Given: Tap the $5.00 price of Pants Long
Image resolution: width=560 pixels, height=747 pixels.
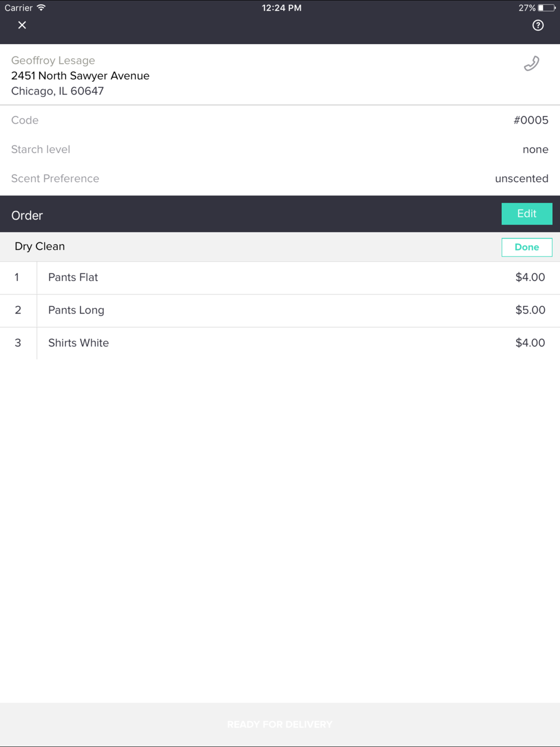Looking at the screenshot, I should 530,310.
